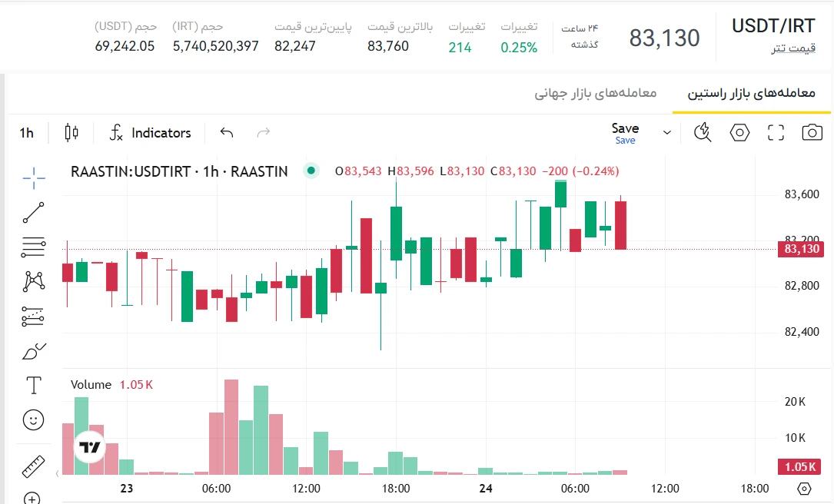Click the USDT/IRT pair heading
Image resolution: width=834 pixels, height=504 pixels.
tap(773, 26)
